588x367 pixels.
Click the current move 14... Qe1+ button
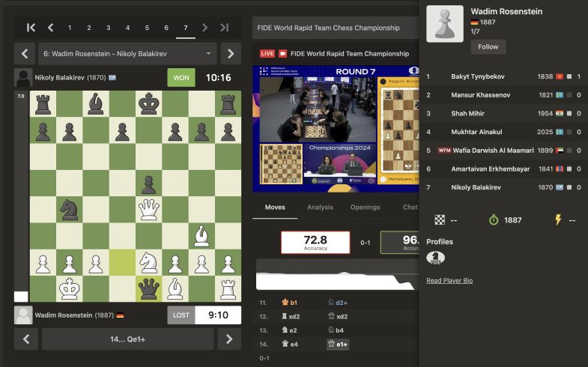(x=127, y=339)
